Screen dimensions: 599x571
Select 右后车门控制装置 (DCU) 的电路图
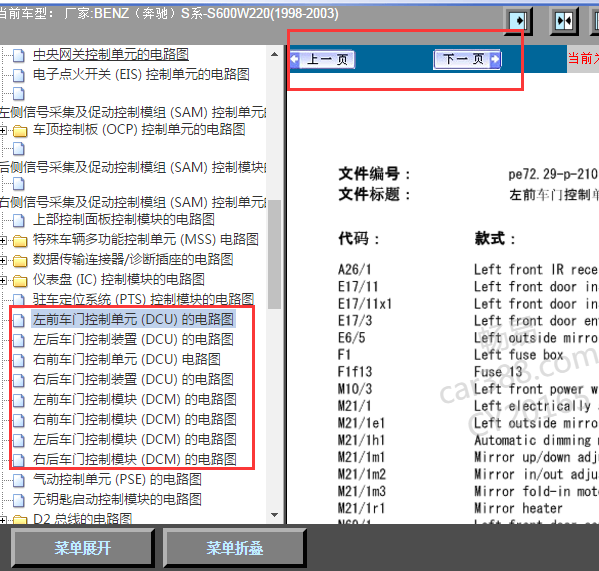tap(133, 379)
